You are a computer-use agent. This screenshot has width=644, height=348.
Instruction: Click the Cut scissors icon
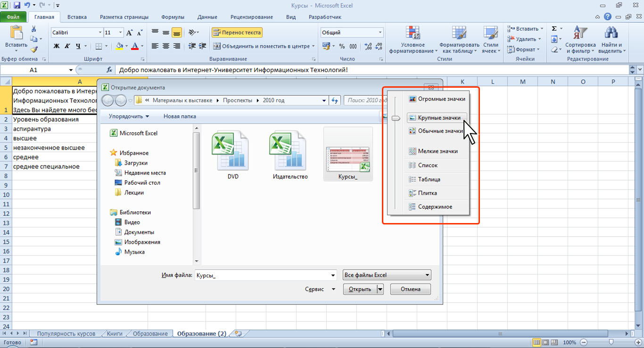tap(34, 29)
